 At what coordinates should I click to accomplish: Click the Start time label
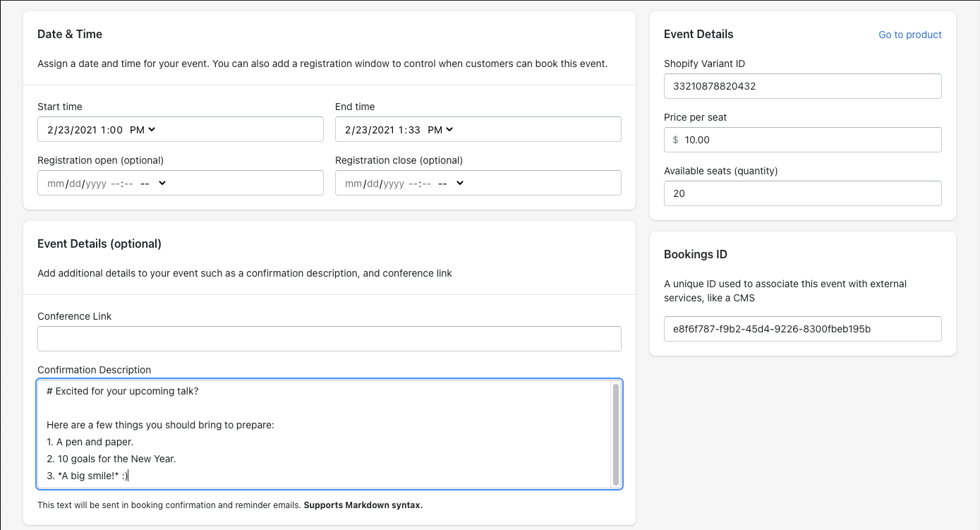tap(60, 107)
